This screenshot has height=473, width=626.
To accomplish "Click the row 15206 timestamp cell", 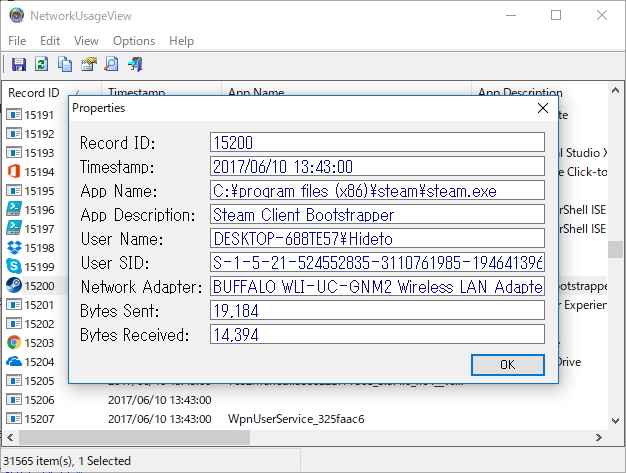I will 160,400.
